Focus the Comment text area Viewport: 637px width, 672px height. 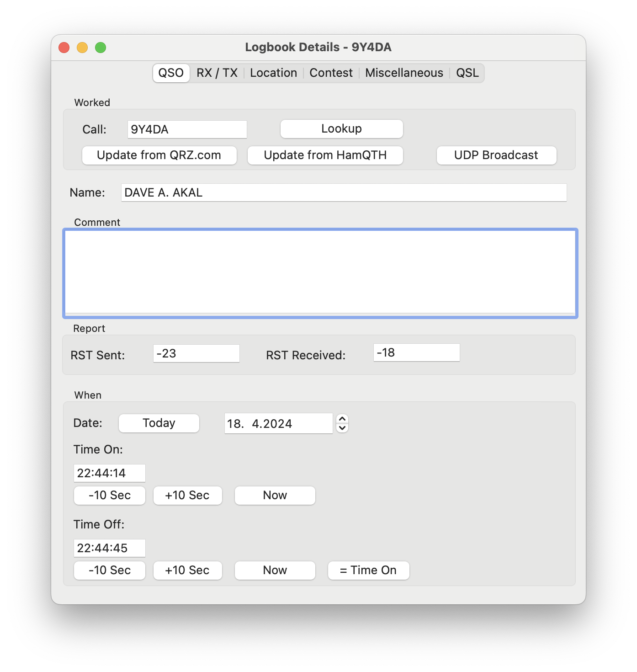click(x=320, y=273)
